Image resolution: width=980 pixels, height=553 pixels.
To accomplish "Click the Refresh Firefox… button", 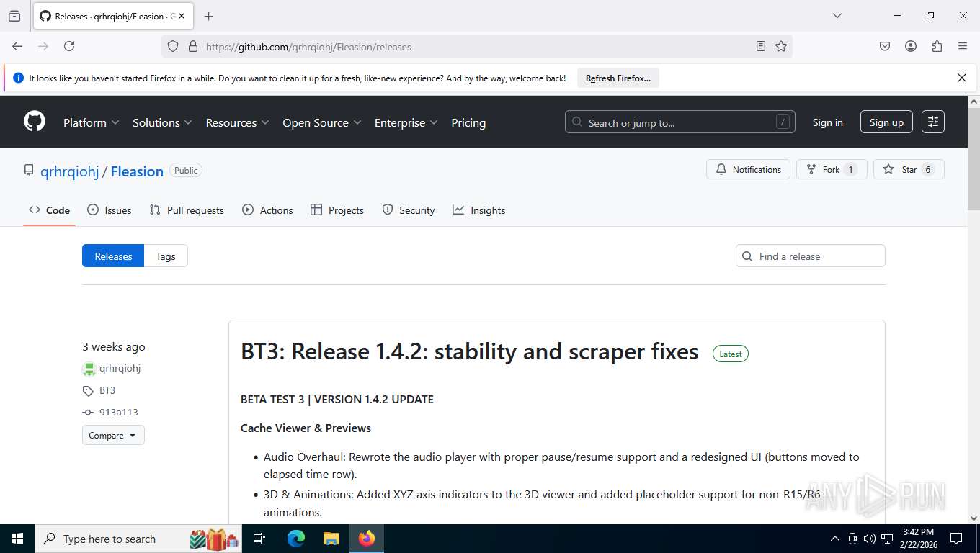I will pos(618,78).
